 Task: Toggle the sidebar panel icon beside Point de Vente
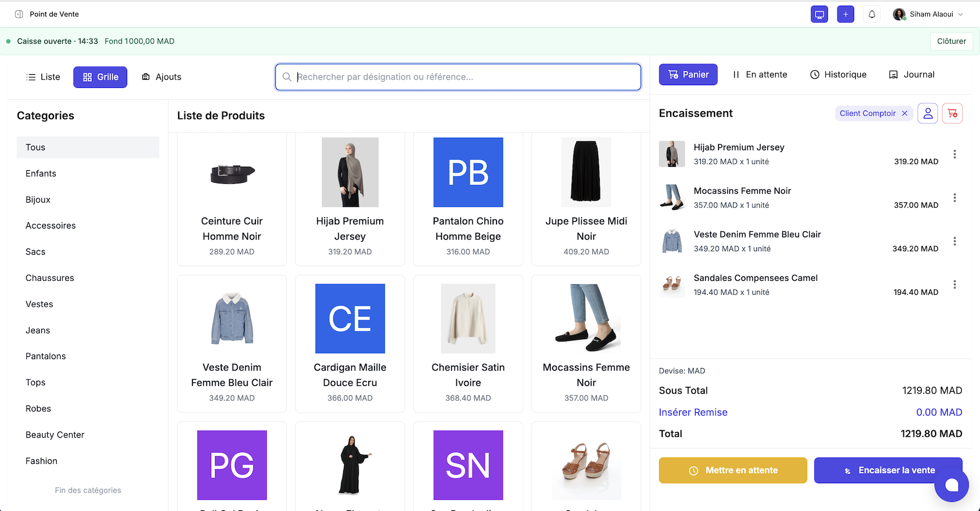click(x=19, y=14)
